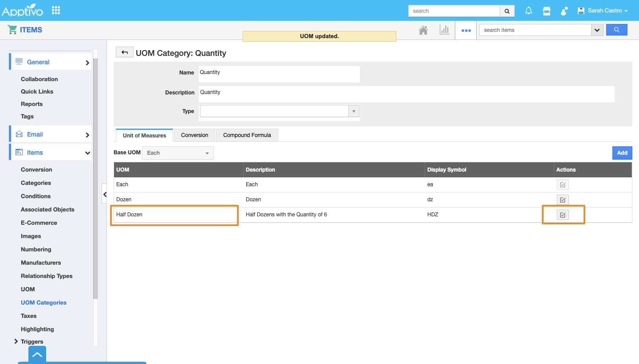Click the blue Add button
The width and height of the screenshot is (639, 364).
(x=622, y=153)
